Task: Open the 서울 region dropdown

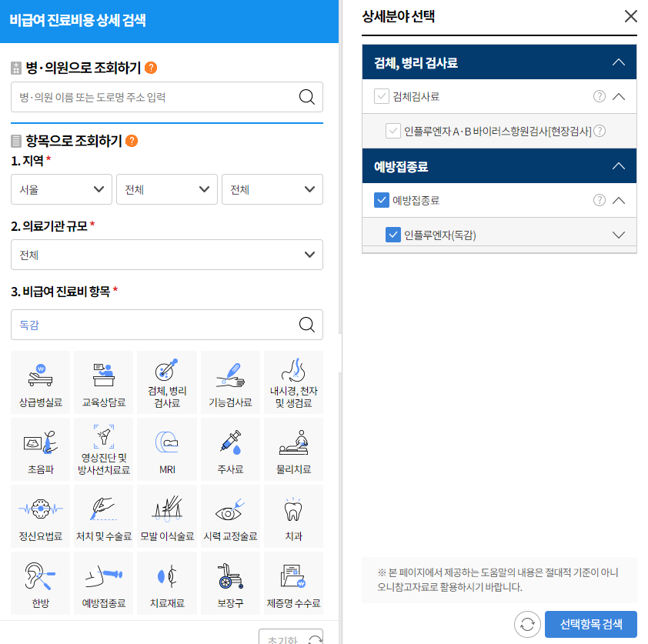Action: coord(61,189)
